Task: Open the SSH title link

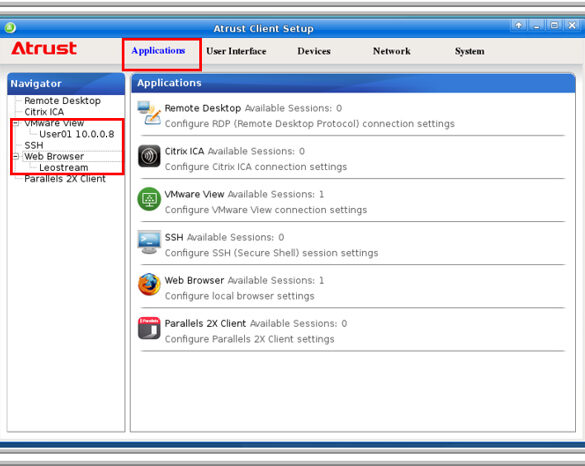Action: tap(174, 237)
